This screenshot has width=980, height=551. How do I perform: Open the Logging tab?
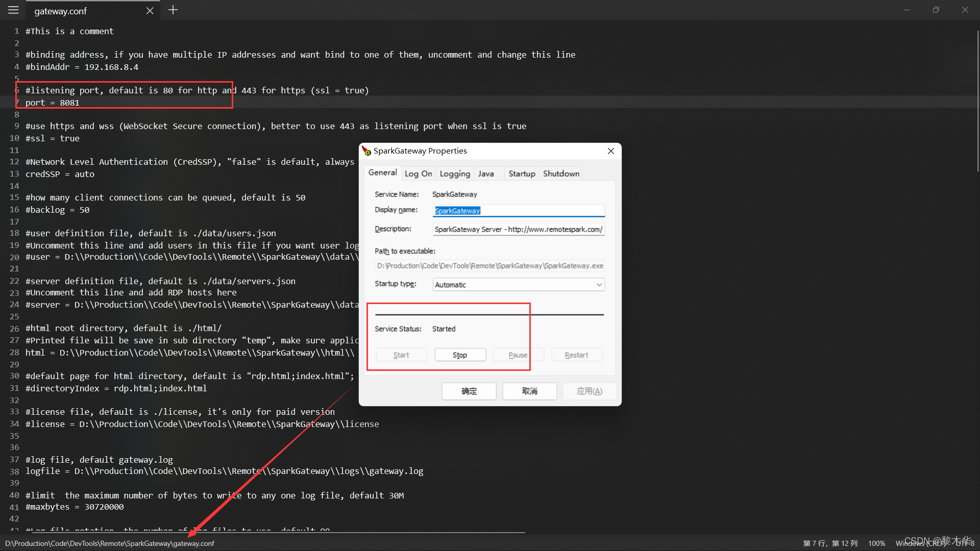click(454, 174)
